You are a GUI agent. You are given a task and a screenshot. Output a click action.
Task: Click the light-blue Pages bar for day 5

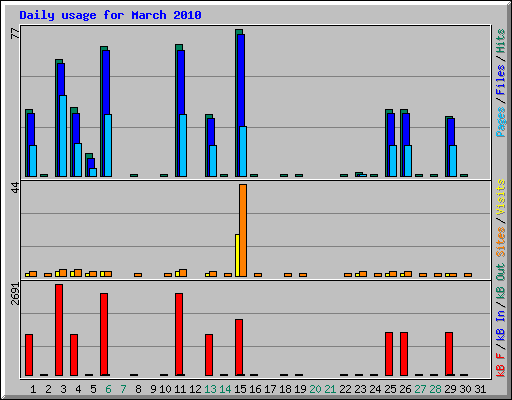tap(93, 172)
